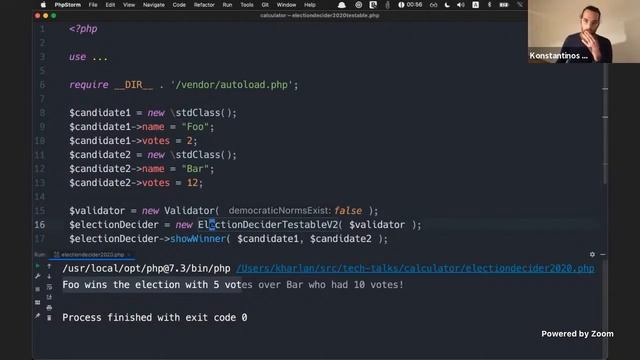Click the volume icon in menu bar
Viewport: 640px width, 360px height.
(461, 5)
